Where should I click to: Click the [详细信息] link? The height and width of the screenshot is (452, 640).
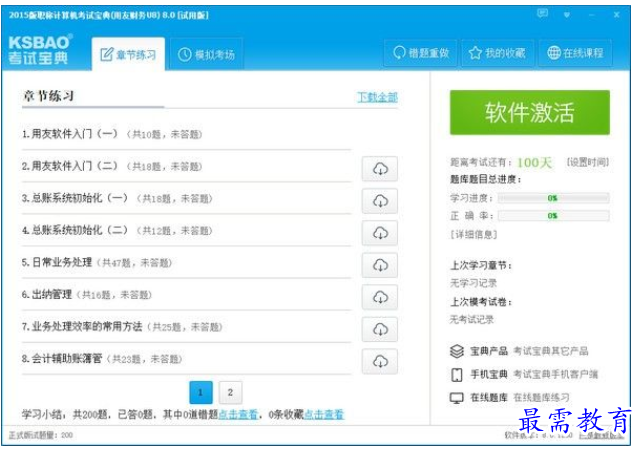[473, 234]
